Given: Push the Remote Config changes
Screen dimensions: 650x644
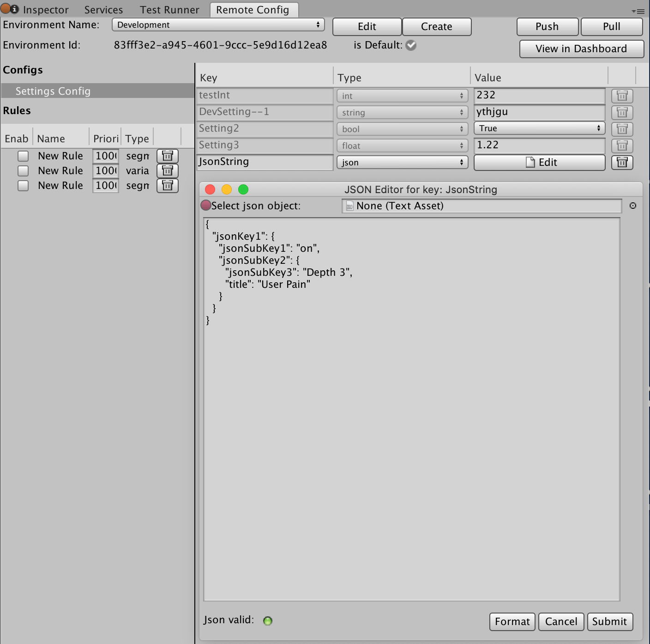Looking at the screenshot, I should pyautogui.click(x=547, y=26).
